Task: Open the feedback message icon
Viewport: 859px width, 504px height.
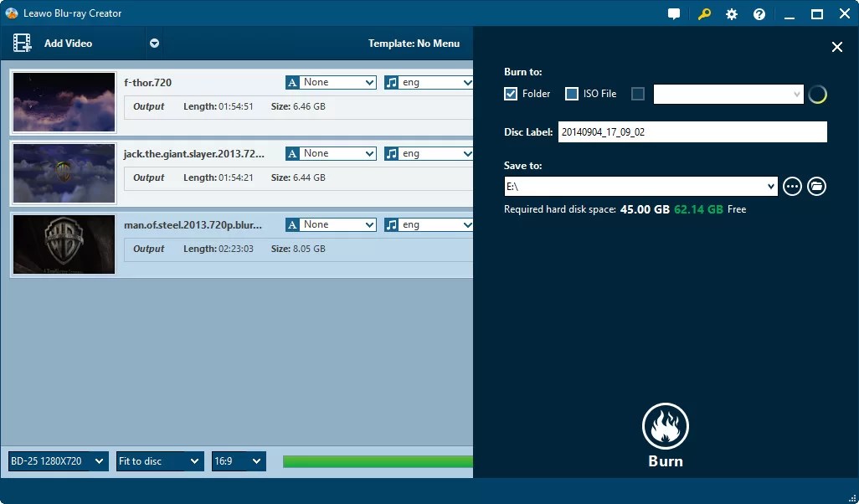Action: coord(674,13)
